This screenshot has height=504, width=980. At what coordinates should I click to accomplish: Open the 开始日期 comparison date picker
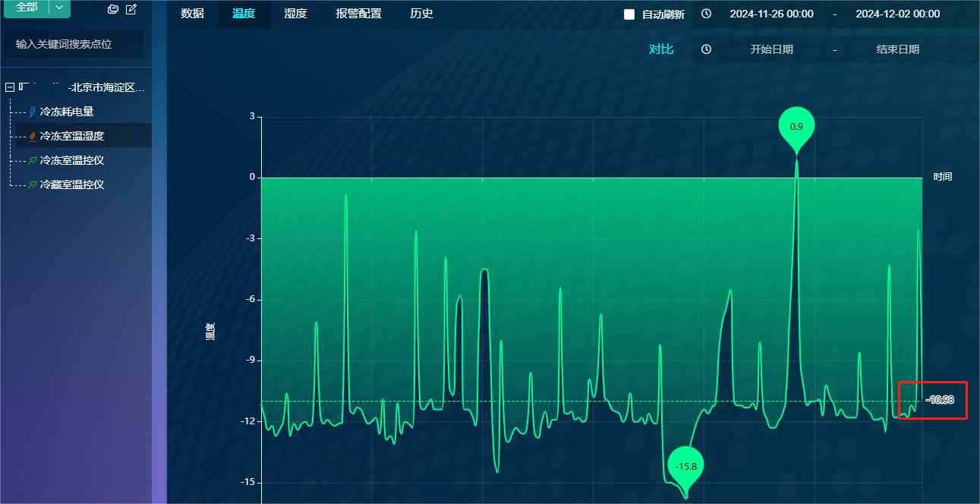coord(771,49)
